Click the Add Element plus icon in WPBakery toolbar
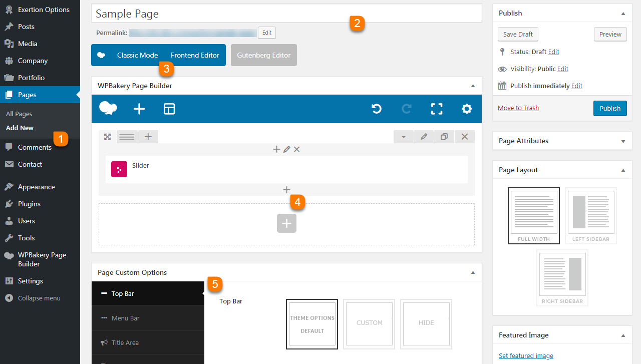The height and width of the screenshot is (364, 641). coord(139,109)
